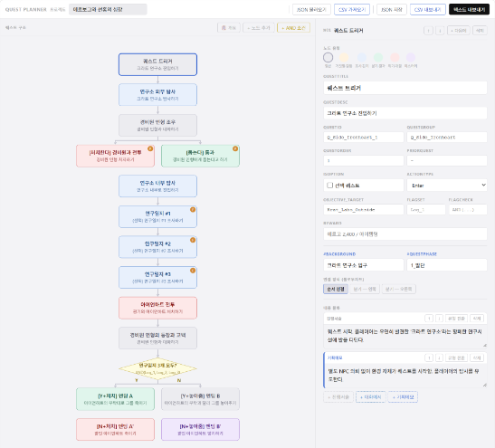
Task: Click the toolbar button with building icon
Action: point(229,28)
